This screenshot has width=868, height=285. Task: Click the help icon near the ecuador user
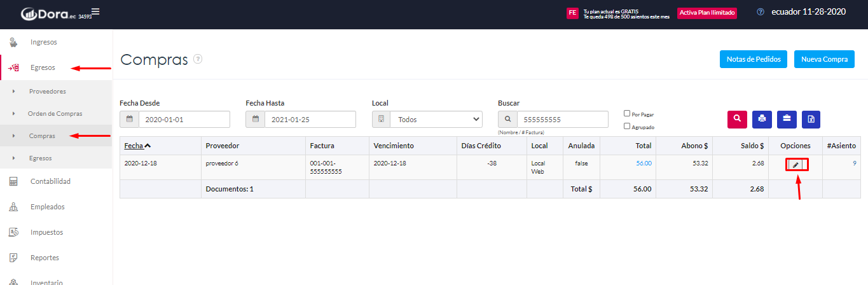[761, 12]
